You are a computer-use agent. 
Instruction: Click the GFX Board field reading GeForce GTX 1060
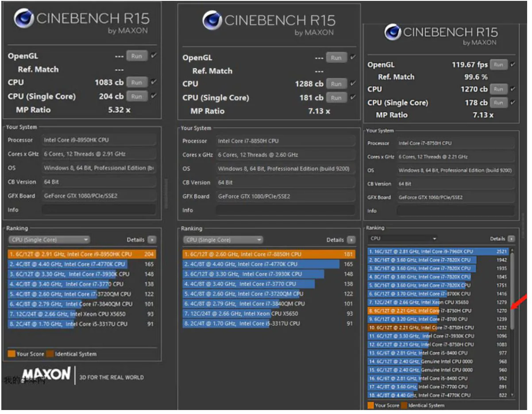coord(455,197)
